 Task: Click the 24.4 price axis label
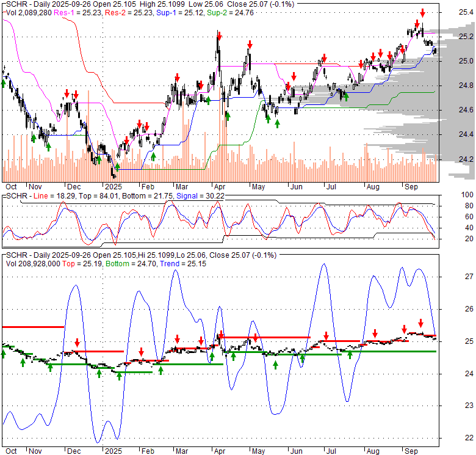(466, 134)
